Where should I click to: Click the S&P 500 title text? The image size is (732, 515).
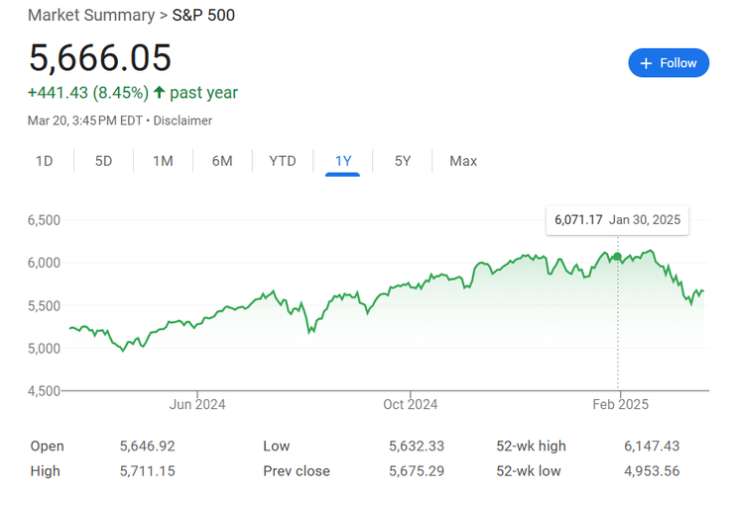pos(203,15)
